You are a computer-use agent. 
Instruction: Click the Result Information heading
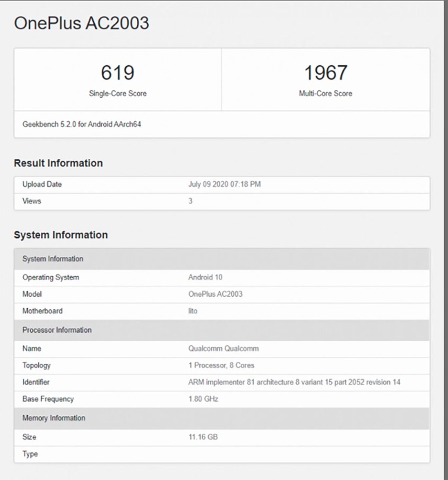pyautogui.click(x=58, y=163)
